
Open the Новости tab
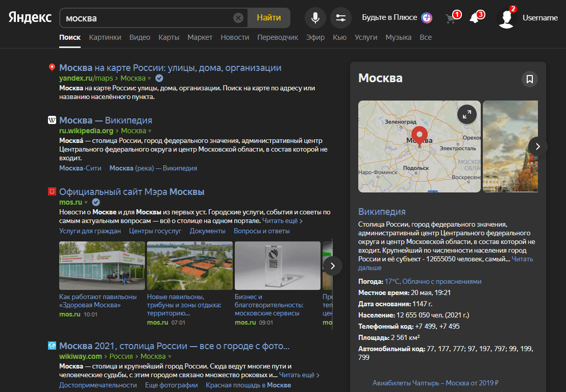point(235,37)
